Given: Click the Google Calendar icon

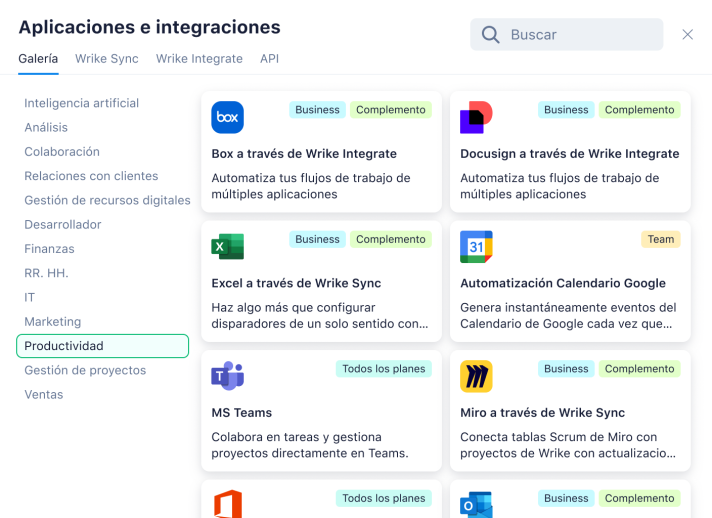Looking at the screenshot, I should pos(476,247).
